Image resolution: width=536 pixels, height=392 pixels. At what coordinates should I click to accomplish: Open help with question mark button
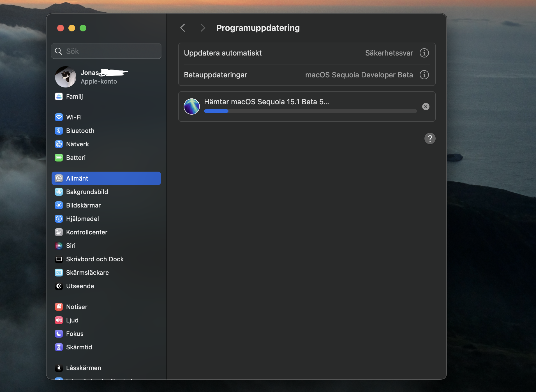430,139
